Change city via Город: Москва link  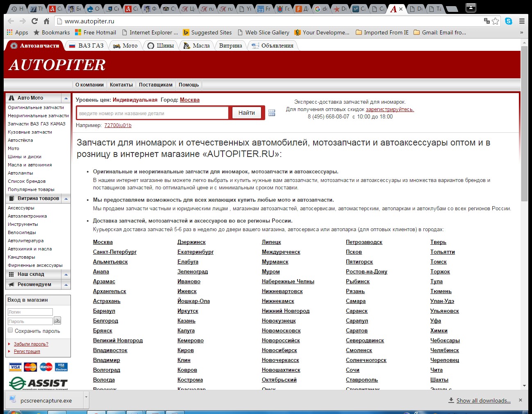click(x=190, y=100)
